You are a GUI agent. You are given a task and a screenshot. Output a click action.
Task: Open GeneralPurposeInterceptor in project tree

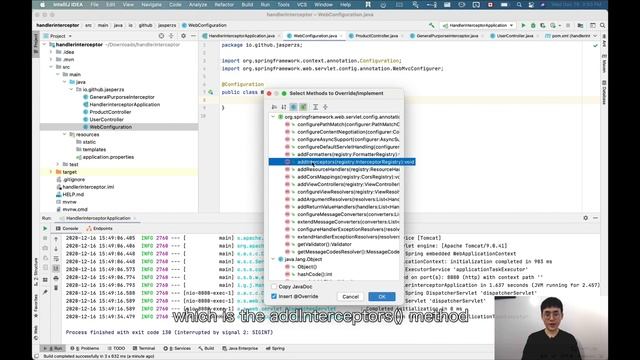122,97
